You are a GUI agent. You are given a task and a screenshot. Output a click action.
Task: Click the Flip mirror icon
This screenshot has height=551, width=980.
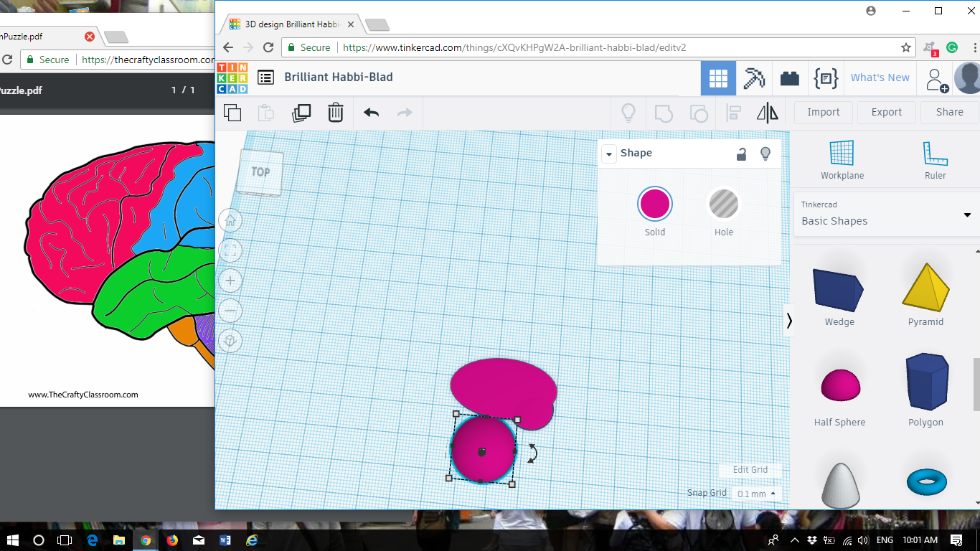(x=768, y=113)
